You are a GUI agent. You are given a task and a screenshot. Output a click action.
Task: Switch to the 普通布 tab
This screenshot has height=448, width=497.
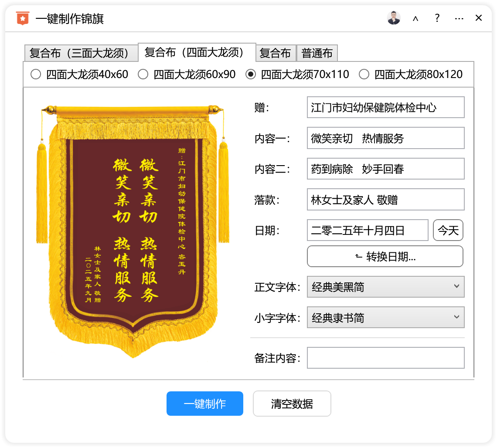tap(317, 53)
